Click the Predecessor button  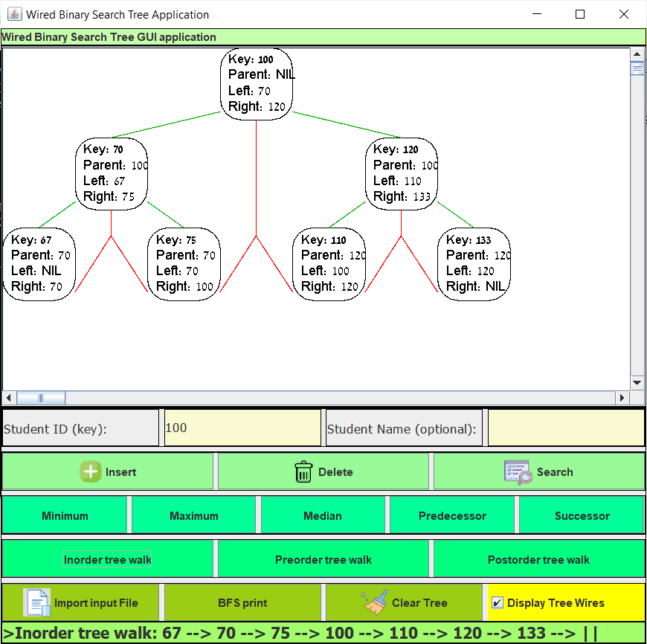click(x=452, y=515)
